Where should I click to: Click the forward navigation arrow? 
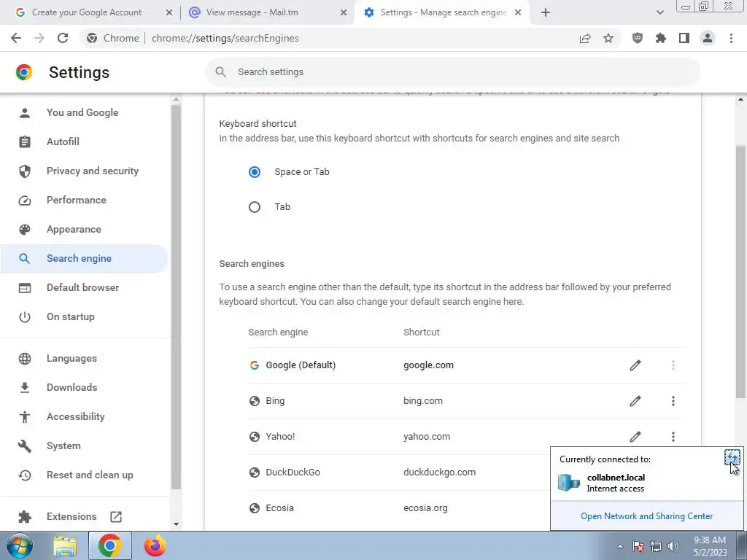click(x=39, y=38)
